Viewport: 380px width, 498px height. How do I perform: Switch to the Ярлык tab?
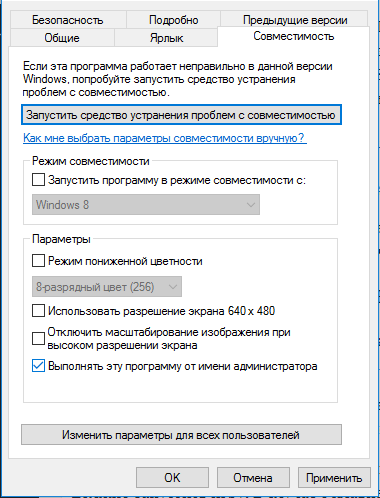click(166, 38)
